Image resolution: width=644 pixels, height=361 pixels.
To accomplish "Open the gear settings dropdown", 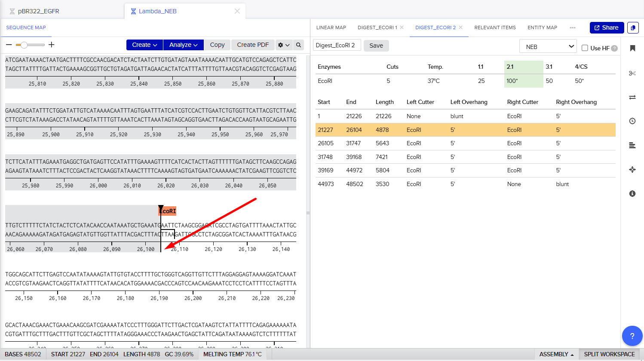I will pos(284,45).
